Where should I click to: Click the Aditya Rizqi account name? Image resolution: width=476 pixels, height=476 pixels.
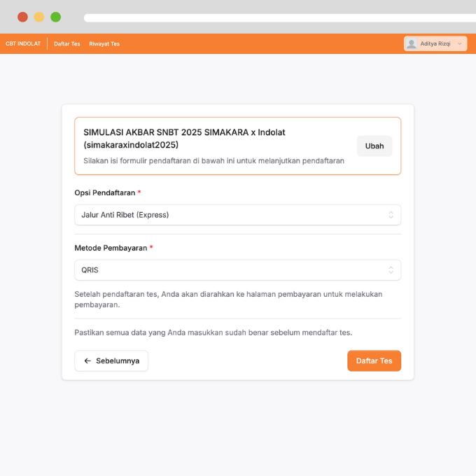(435, 43)
